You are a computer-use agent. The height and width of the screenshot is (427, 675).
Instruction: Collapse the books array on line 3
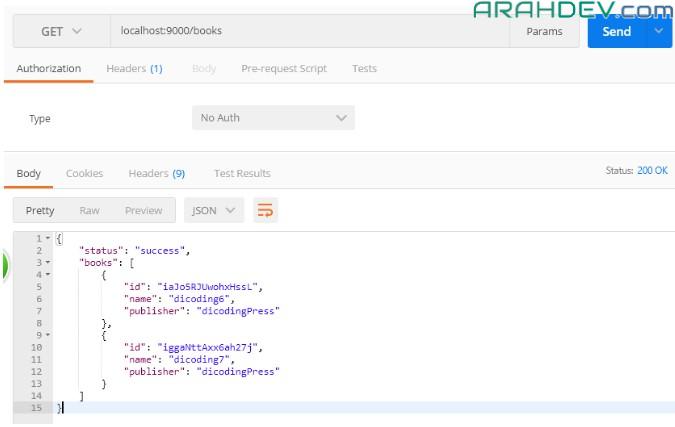tap(48, 262)
